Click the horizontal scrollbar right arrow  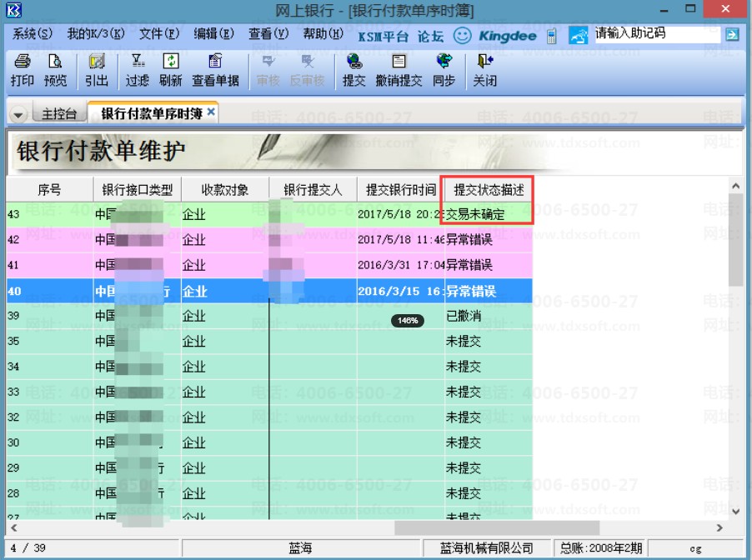[719, 527]
